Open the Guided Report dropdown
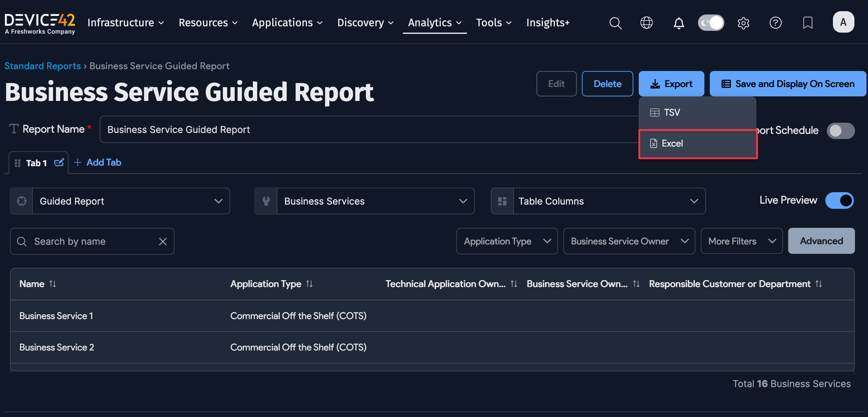868x417 pixels. [131, 201]
